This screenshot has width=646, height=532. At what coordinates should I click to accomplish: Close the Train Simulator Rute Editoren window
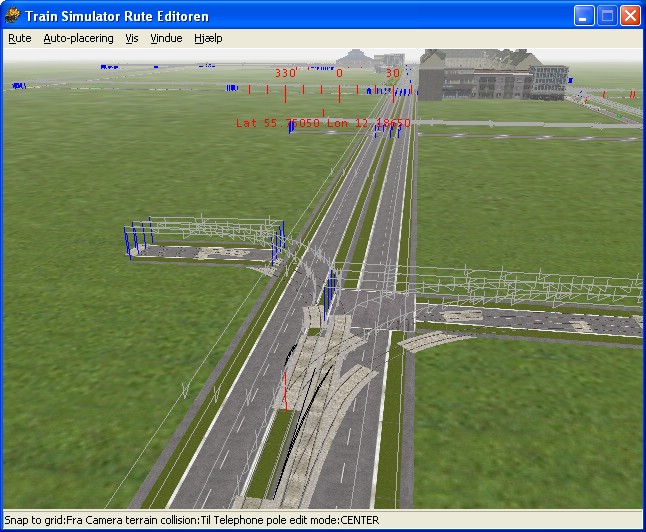630,16
